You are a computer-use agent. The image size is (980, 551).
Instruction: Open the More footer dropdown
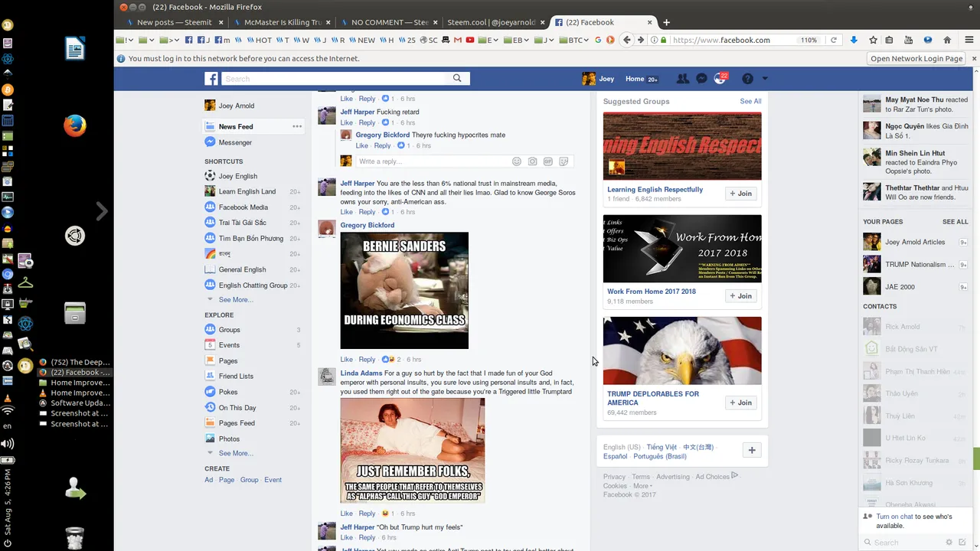coord(643,486)
